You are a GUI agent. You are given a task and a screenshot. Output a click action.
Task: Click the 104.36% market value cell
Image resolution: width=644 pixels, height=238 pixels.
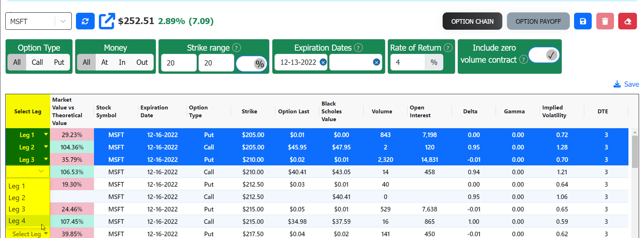72,147
